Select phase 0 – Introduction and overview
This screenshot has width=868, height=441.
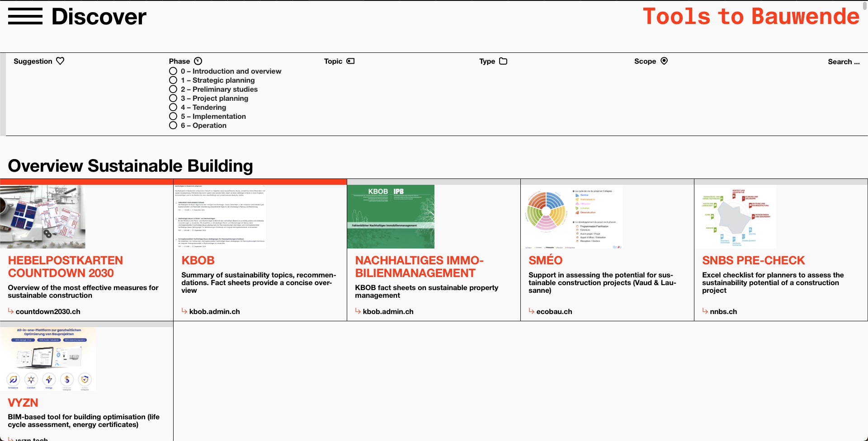[174, 71]
